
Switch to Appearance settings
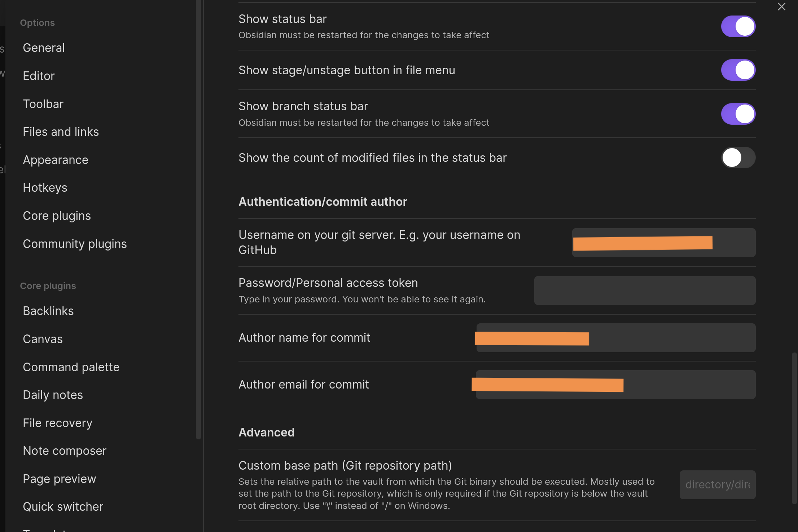click(x=56, y=160)
